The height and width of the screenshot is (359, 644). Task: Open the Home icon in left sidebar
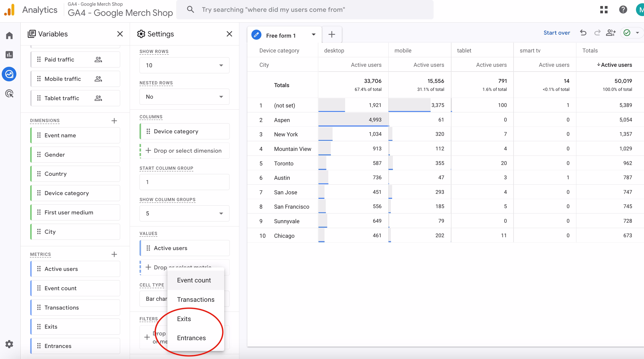[x=9, y=35]
